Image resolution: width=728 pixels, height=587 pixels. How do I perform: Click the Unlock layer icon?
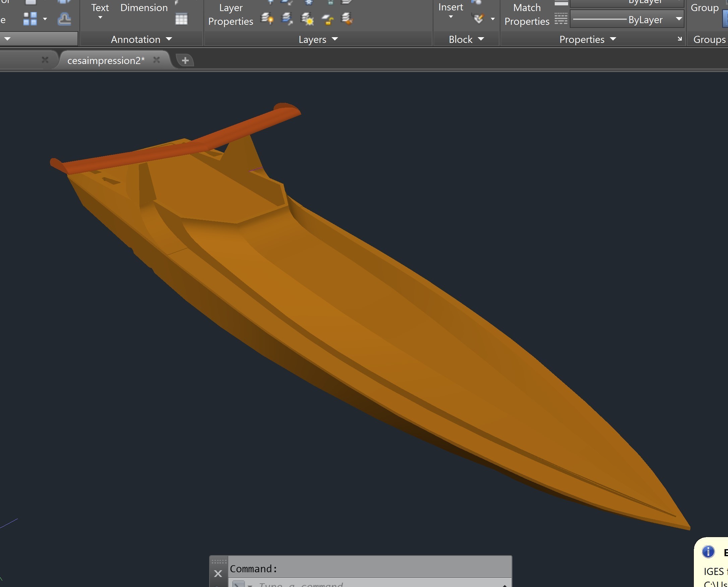327,20
